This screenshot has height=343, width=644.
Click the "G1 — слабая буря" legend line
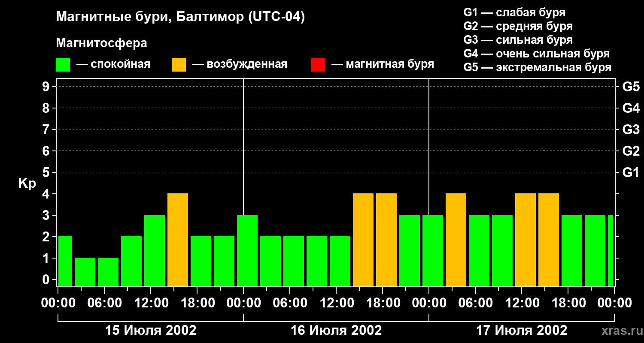(x=514, y=12)
